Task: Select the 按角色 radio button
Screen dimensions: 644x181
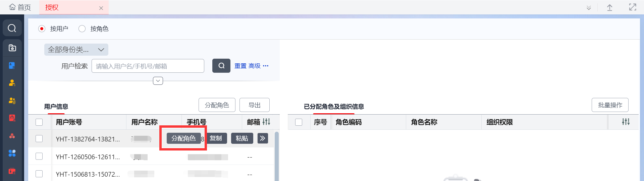Action: 82,29
